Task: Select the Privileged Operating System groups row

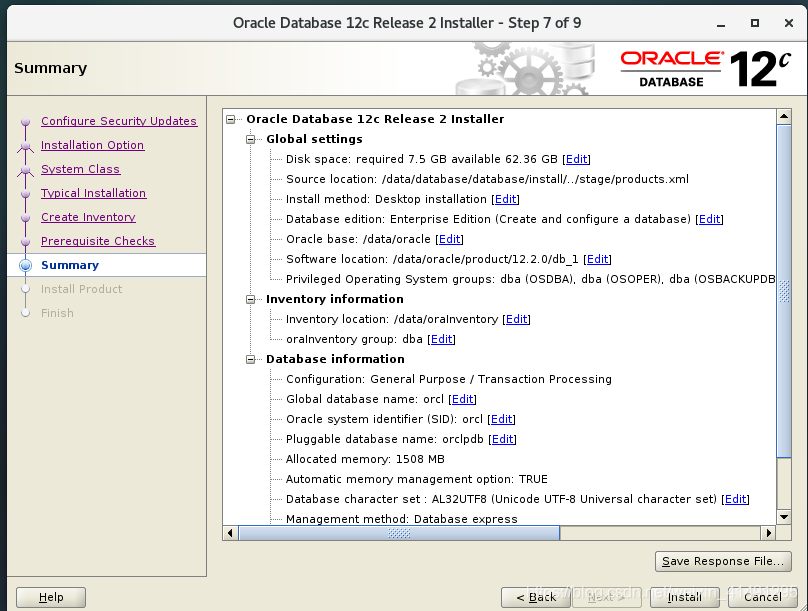Action: [531, 279]
